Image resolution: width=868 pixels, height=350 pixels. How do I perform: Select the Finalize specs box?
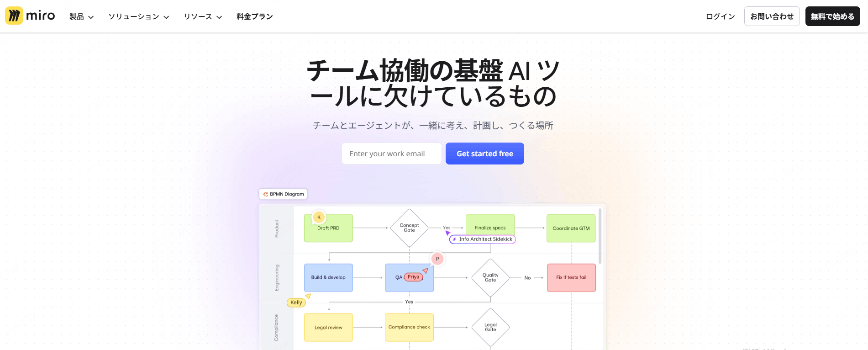490,225
